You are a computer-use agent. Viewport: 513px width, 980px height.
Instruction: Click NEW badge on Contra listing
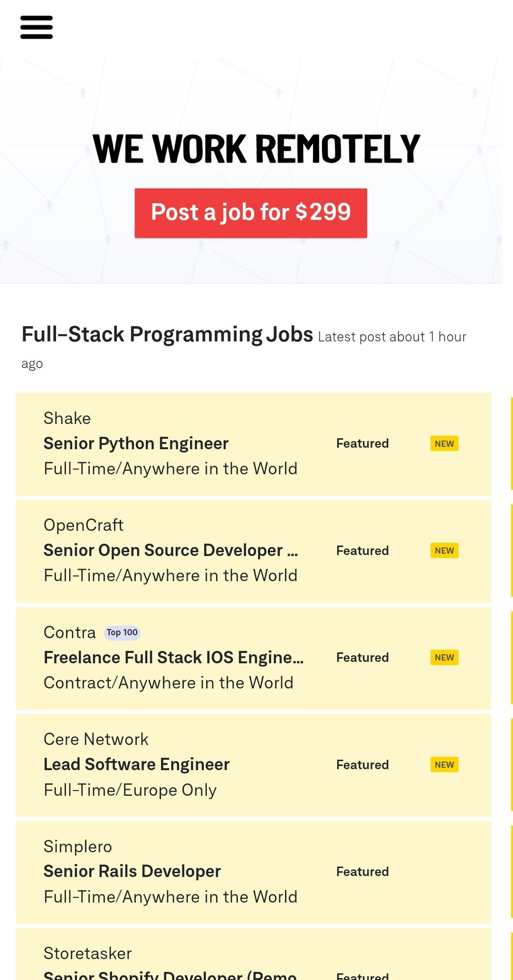[445, 657]
